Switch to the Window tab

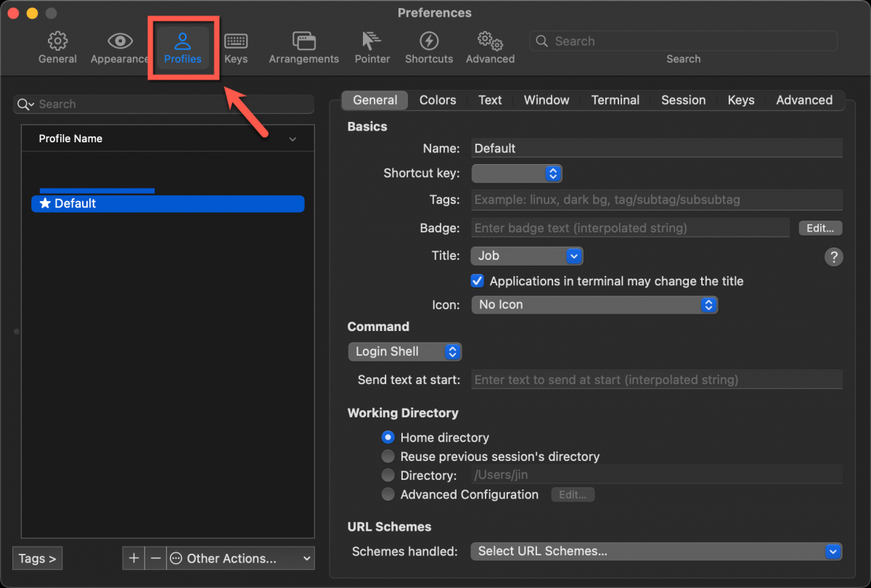click(x=547, y=100)
